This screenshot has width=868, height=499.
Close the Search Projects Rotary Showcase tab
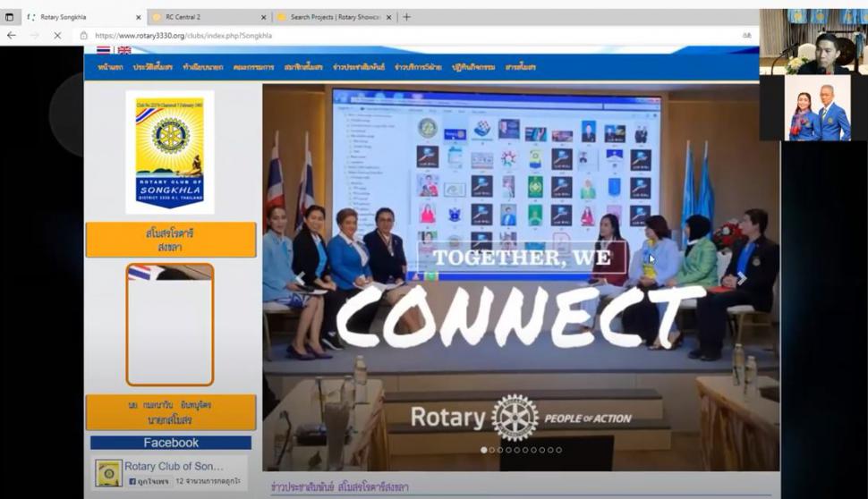tap(388, 17)
